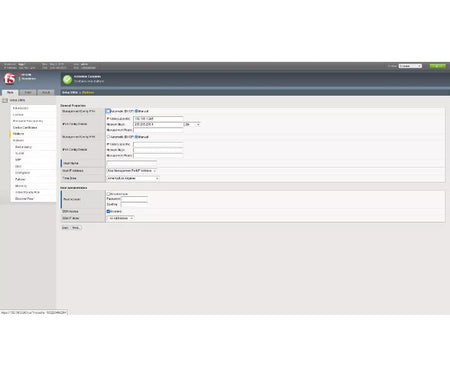This screenshot has width=450, height=375.
Task: Select Manual radio for IPv4 management config
Action: pyautogui.click(x=136, y=111)
